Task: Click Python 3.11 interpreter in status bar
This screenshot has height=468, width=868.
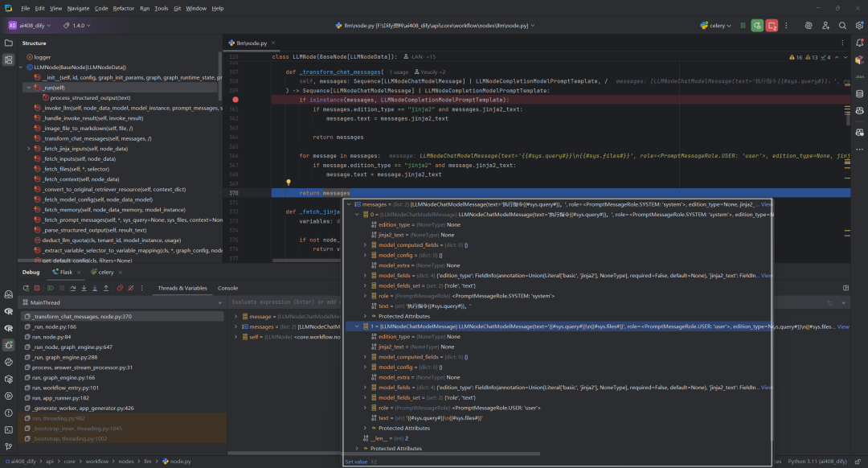Action: (x=817, y=462)
